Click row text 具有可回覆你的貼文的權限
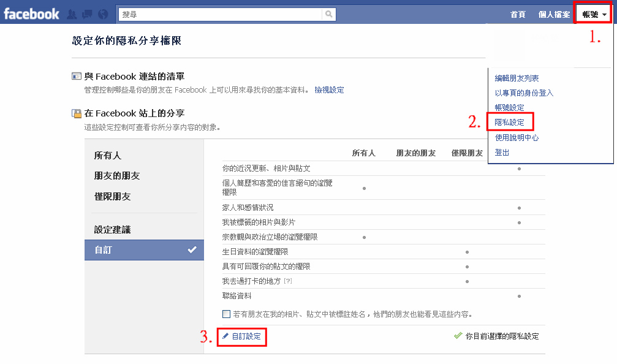 (267, 267)
